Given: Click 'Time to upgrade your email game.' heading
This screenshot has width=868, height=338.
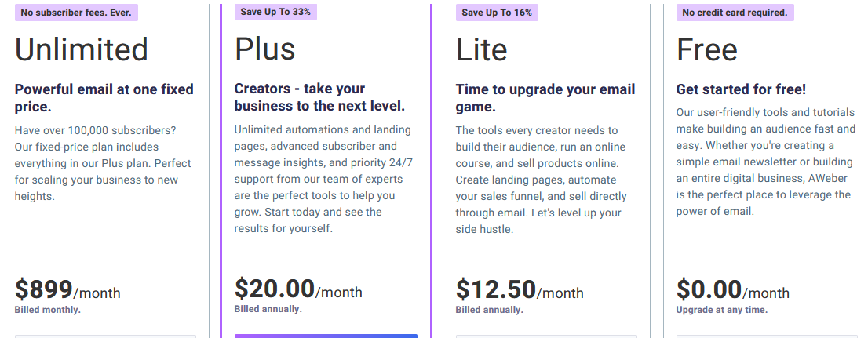Looking at the screenshot, I should coord(545,98).
